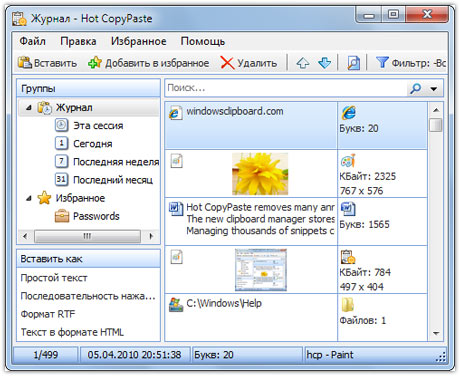Select the windowsclipboard.com clip entry

[x=251, y=125]
